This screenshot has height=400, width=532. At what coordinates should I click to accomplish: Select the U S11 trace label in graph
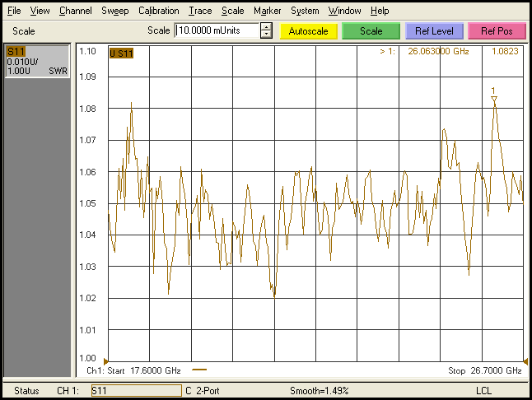(121, 53)
